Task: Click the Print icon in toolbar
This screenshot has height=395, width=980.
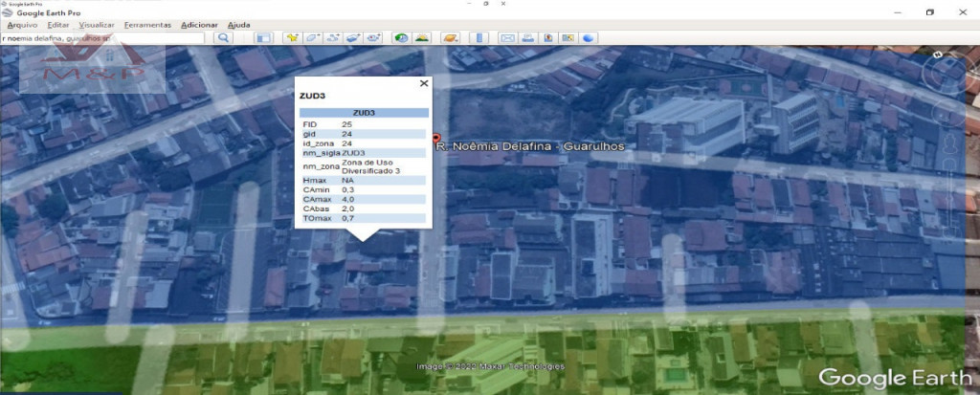Action: pyautogui.click(x=528, y=37)
